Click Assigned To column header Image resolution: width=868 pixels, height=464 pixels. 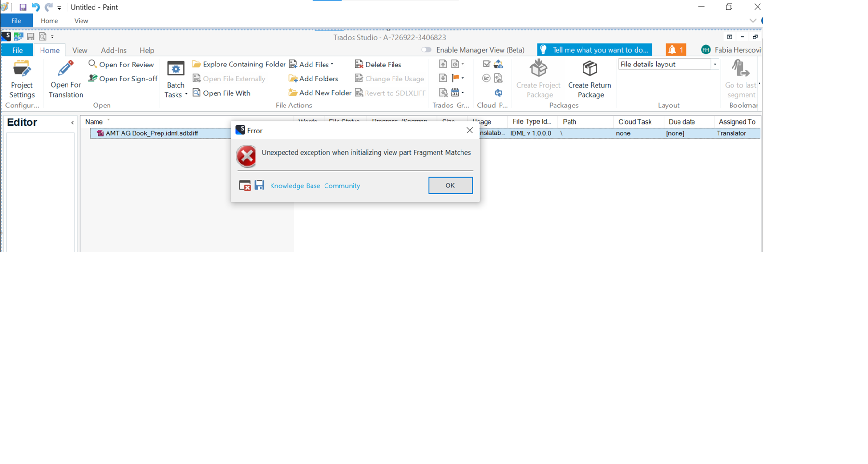click(737, 122)
